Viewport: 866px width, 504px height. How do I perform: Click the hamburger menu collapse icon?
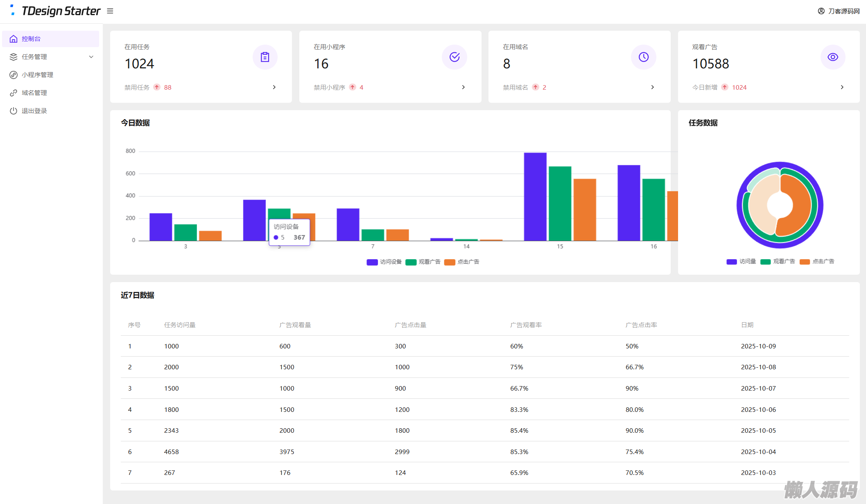110,11
